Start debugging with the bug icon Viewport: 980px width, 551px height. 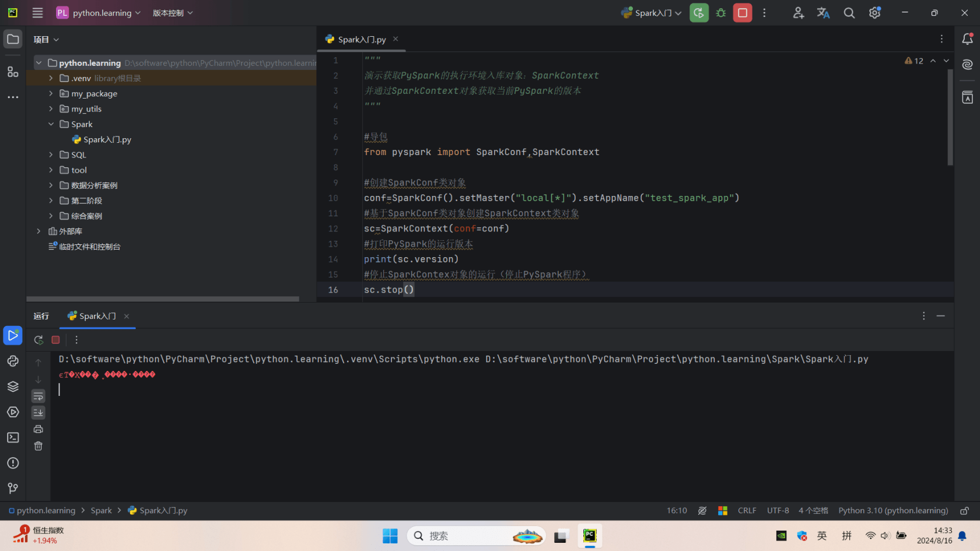pyautogui.click(x=721, y=13)
